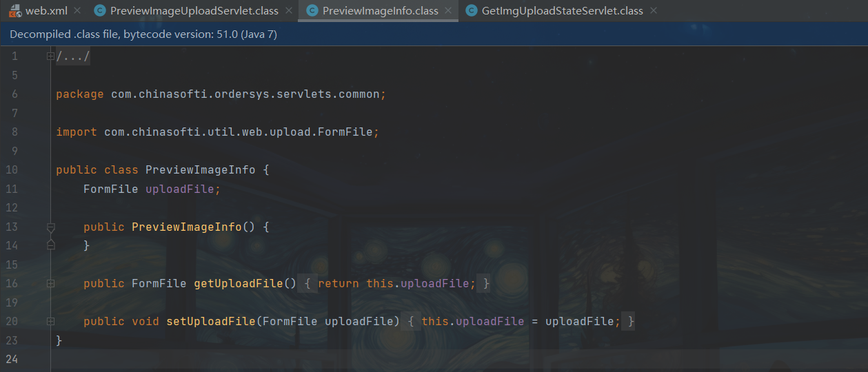
Task: Close the web.xml tab
Action: click(x=77, y=11)
